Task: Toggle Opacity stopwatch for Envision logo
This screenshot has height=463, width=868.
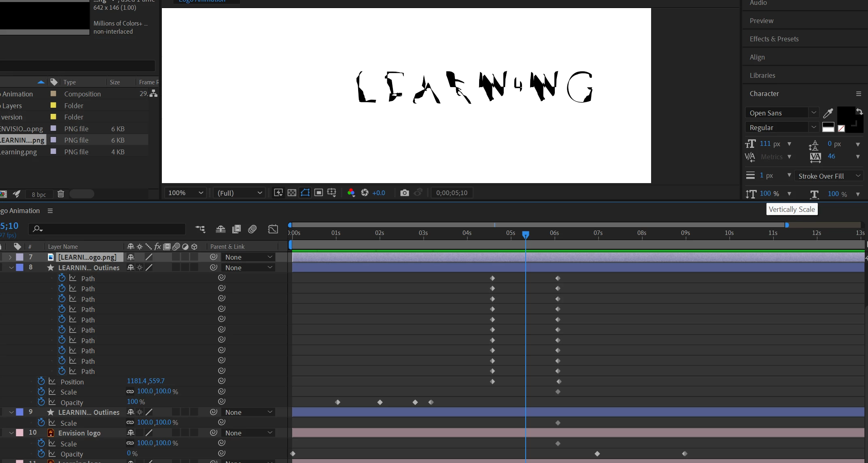Action: coord(41,454)
